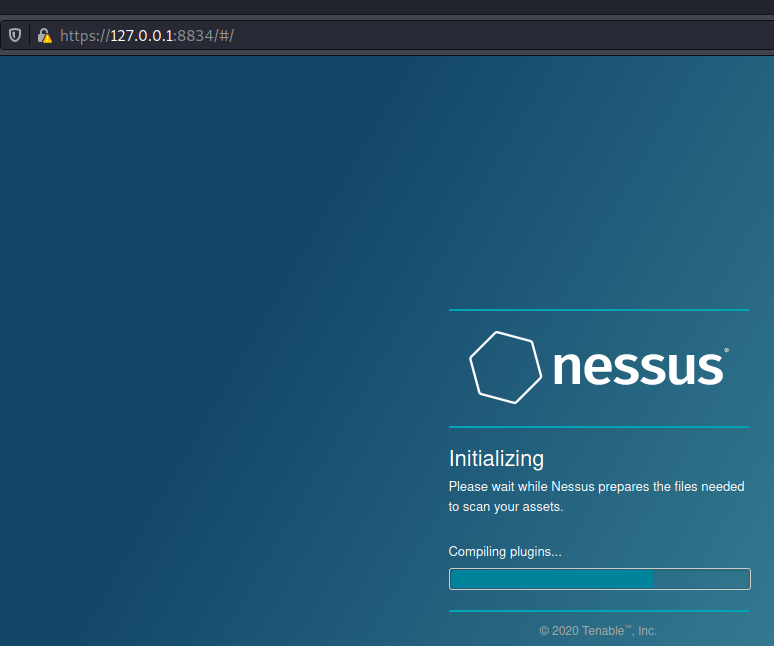Click the Initializing heading

tap(497, 458)
